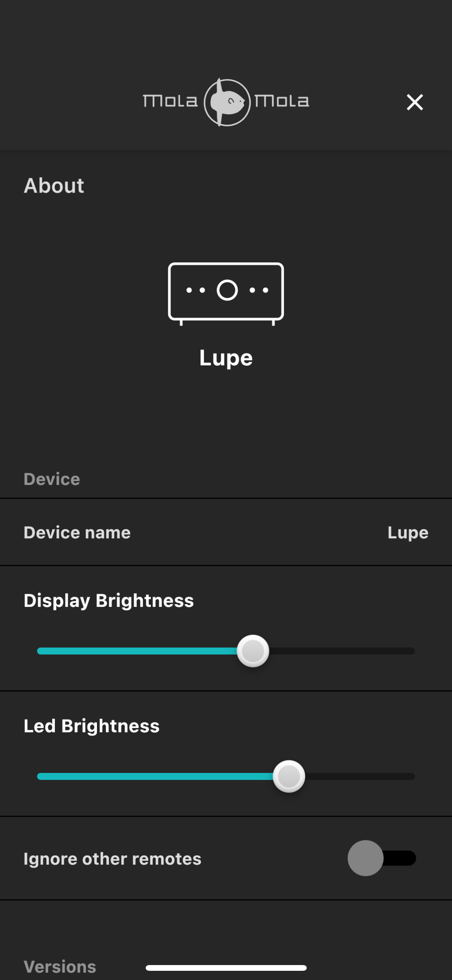Close the About screen with X

414,102
